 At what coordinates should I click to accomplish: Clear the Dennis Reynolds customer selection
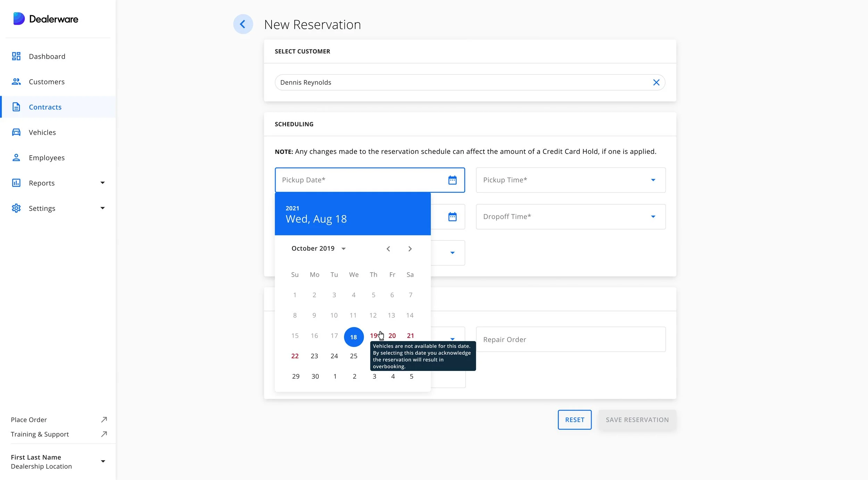[656, 82]
